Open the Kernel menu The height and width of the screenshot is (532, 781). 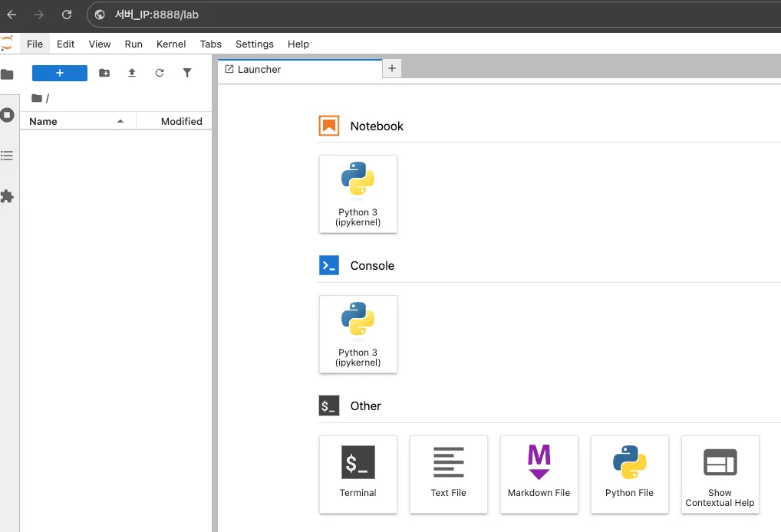171,44
